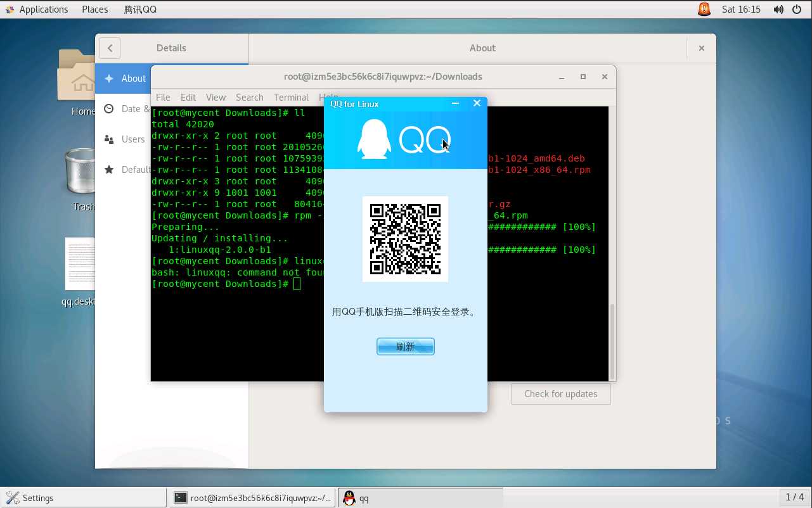Switch to qq window in bottom taskbar
The height and width of the screenshot is (508, 812).
point(420,498)
